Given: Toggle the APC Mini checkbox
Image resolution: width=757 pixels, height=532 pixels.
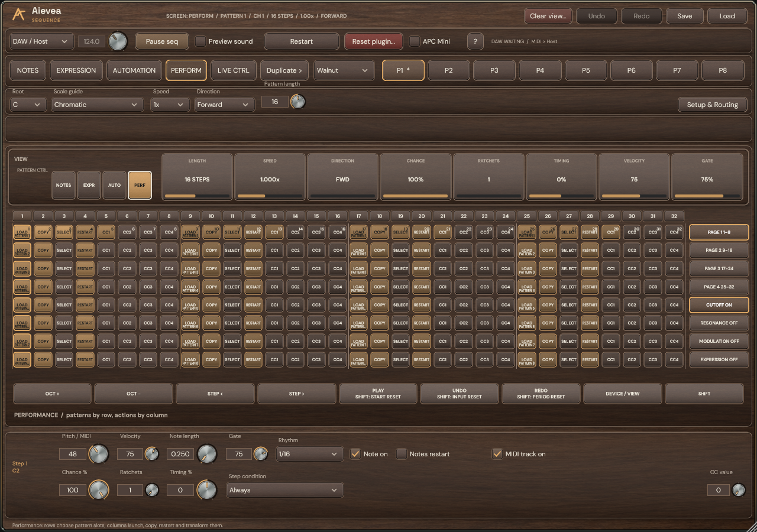Looking at the screenshot, I should 415,41.
